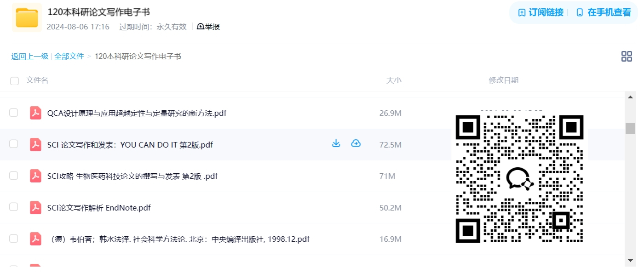Click 举报 report link
This screenshot has height=279, width=644.
(x=208, y=27)
